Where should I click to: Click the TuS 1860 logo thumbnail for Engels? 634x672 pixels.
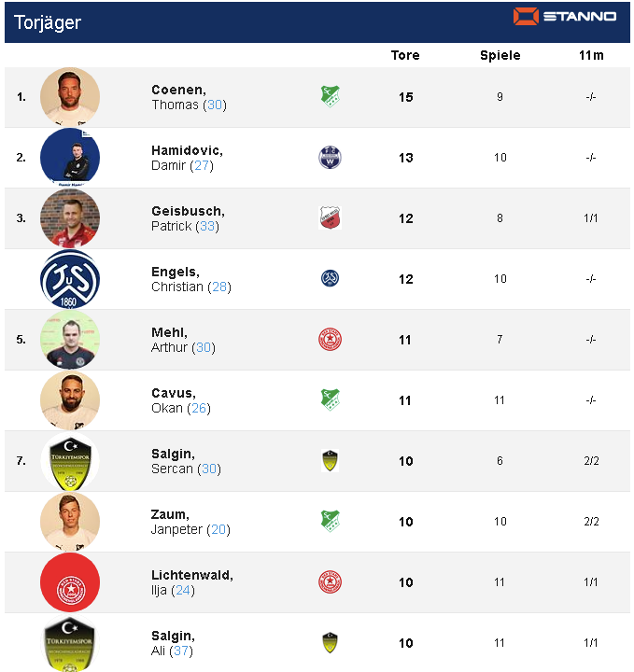pos(70,278)
